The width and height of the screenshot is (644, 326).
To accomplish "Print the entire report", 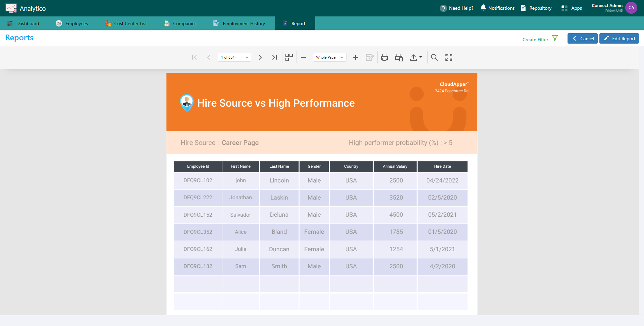I will coord(384,57).
